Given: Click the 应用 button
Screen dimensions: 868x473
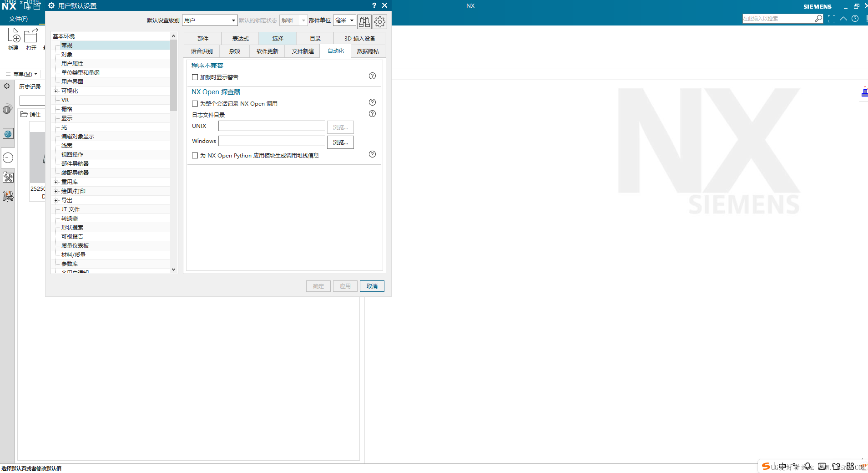Looking at the screenshot, I should click(x=345, y=286).
